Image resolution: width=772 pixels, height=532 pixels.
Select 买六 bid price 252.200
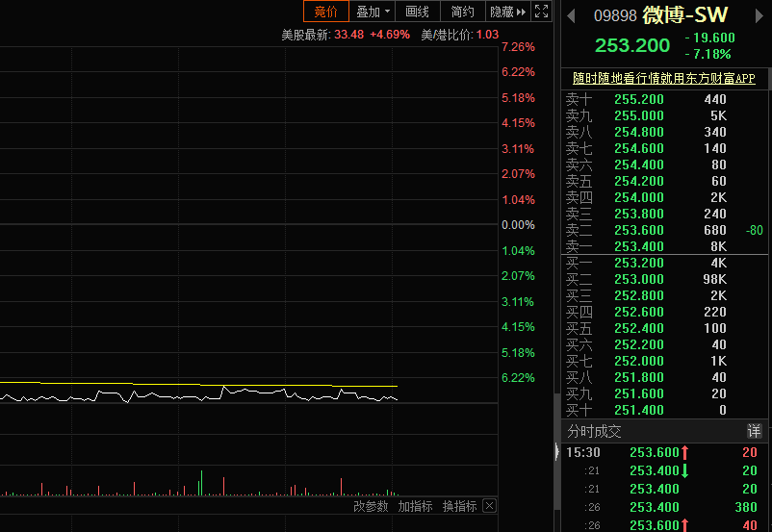pyautogui.click(x=639, y=344)
